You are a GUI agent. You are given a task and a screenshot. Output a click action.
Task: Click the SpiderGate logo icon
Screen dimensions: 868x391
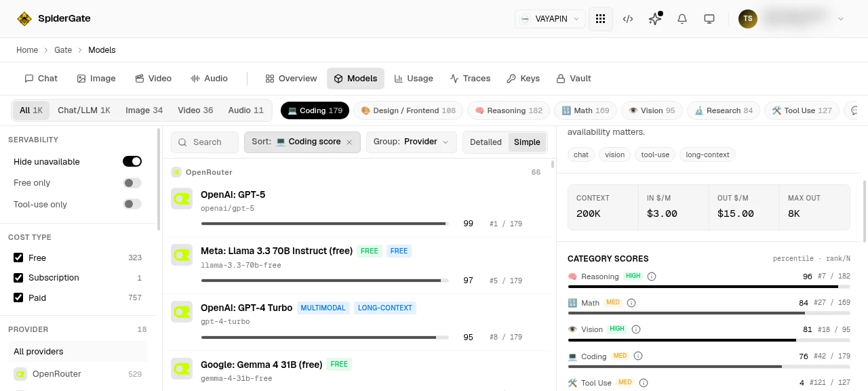24,19
